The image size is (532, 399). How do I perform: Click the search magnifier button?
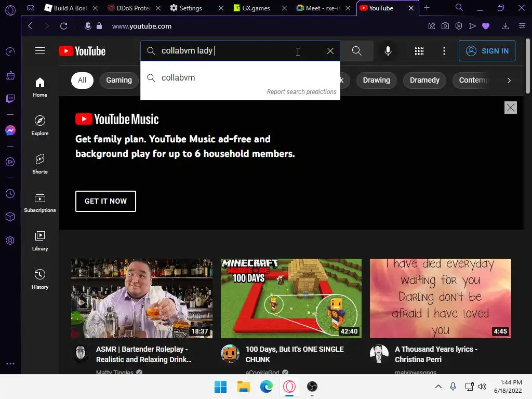tap(356, 51)
